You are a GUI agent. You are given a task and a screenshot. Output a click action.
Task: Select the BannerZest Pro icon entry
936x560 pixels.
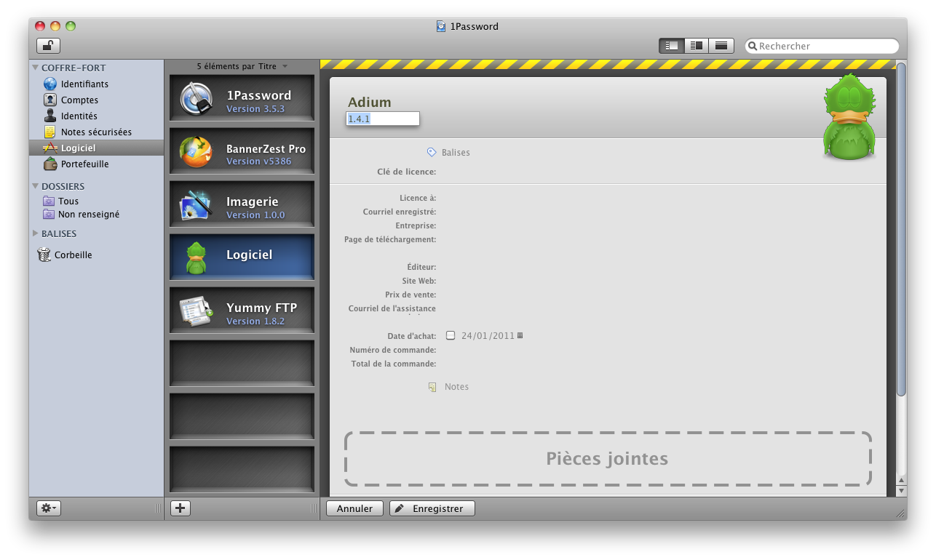click(x=197, y=151)
